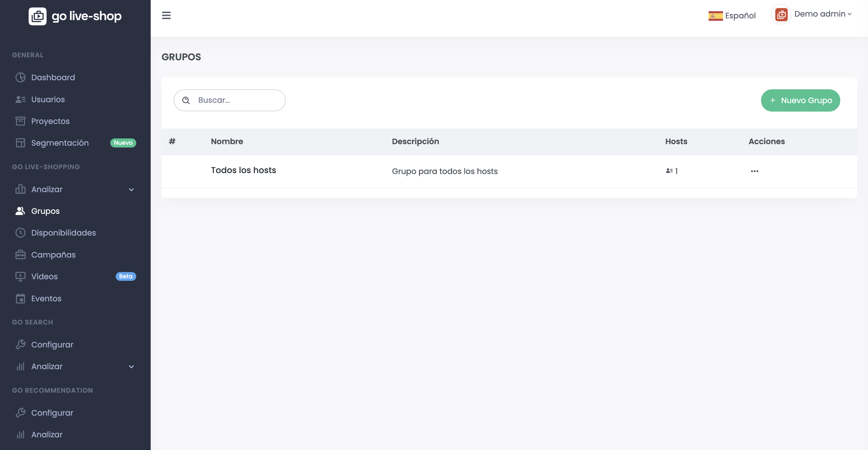Expand the Go Search Analizar submenu chevron
This screenshot has width=868, height=450.
(131, 366)
